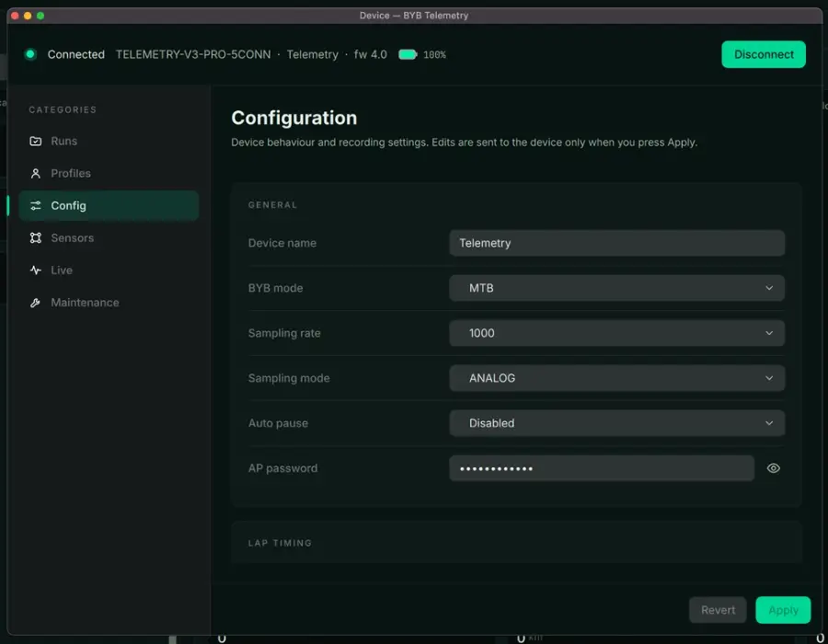This screenshot has height=644, width=828.
Task: Click the Disconnect button
Action: (764, 54)
